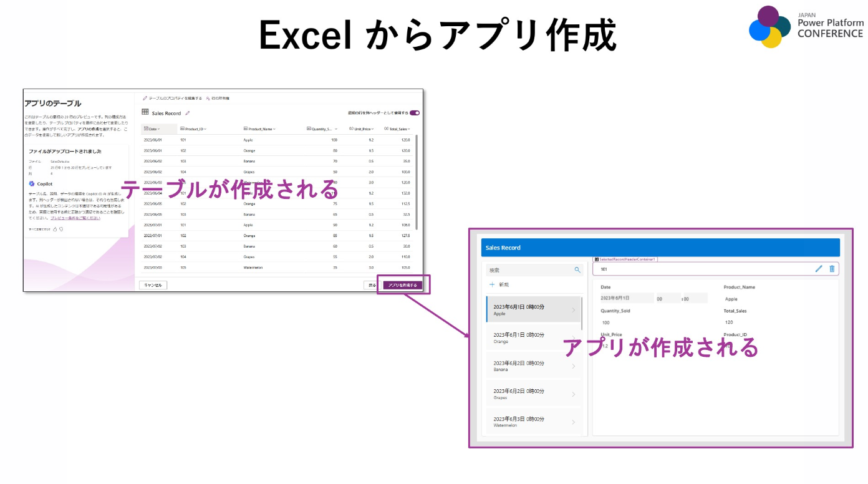Click the thumbs-down feedback icon

tap(61, 229)
